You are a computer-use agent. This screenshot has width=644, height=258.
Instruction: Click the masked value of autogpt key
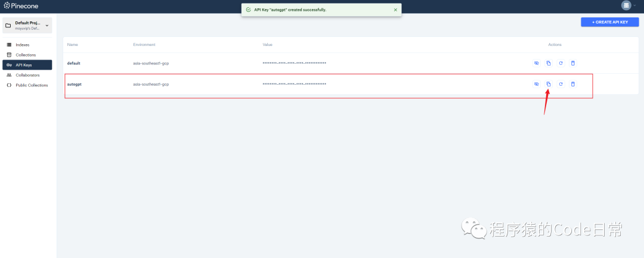click(x=294, y=84)
